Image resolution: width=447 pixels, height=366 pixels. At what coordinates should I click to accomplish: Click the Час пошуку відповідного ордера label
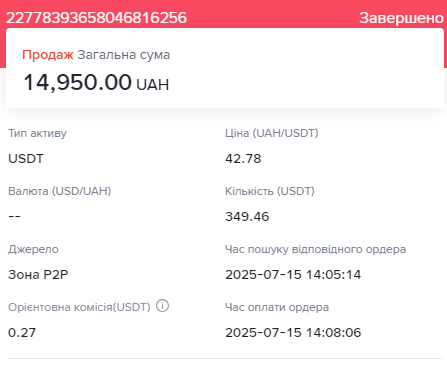pos(315,249)
